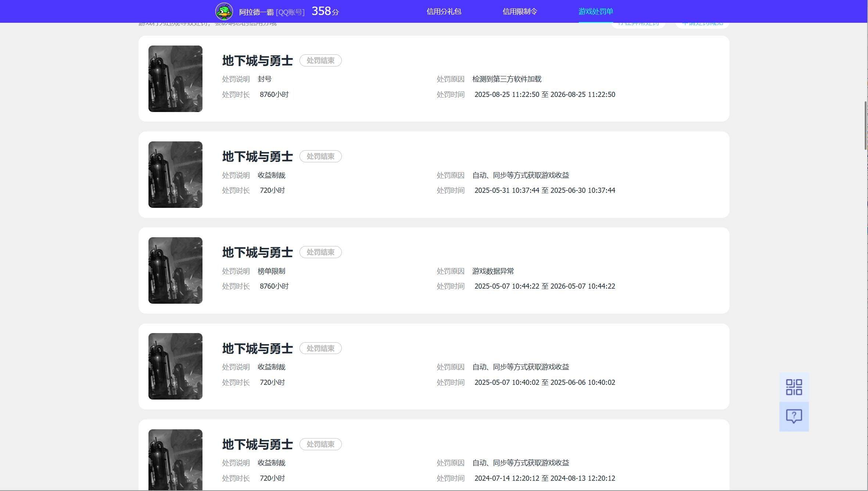
Task: Click 处罚结束 badge on the 榜单限制 card
Action: pyautogui.click(x=320, y=252)
